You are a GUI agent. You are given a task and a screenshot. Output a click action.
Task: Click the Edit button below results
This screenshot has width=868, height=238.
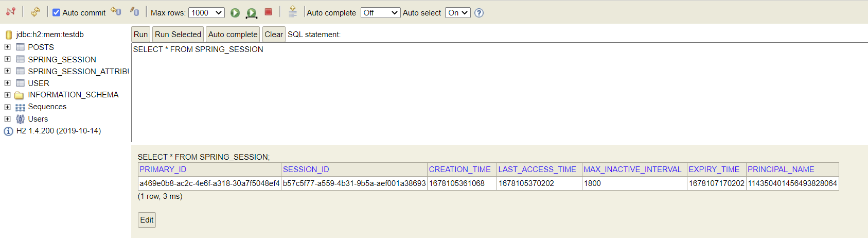pyautogui.click(x=147, y=220)
